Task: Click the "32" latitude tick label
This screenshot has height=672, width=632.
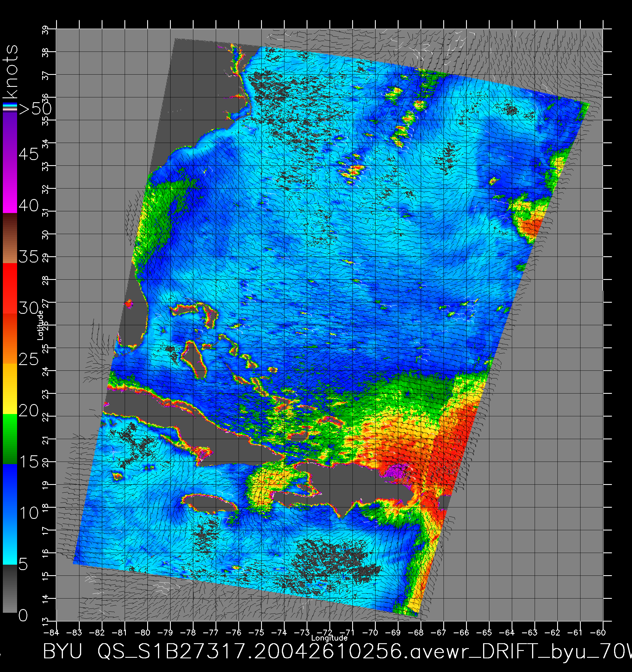Action: [x=45, y=190]
